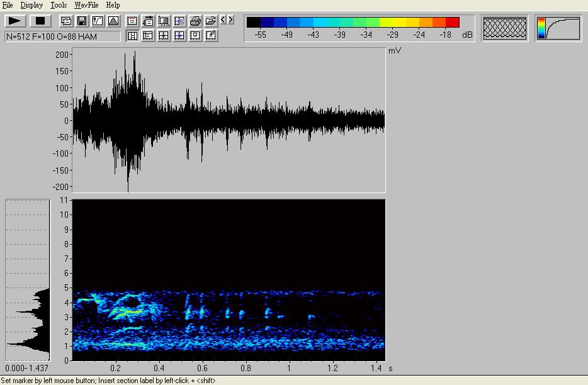
Task: Open the Help menu
Action: 113,5
